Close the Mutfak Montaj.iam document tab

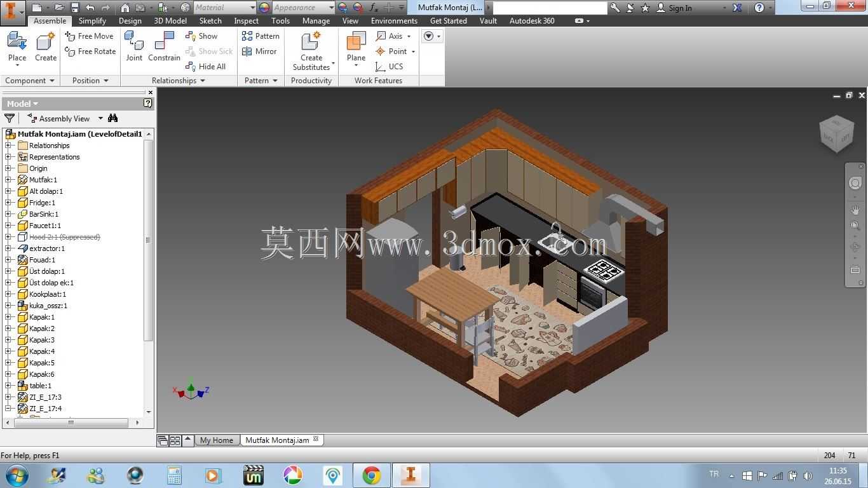coord(316,439)
